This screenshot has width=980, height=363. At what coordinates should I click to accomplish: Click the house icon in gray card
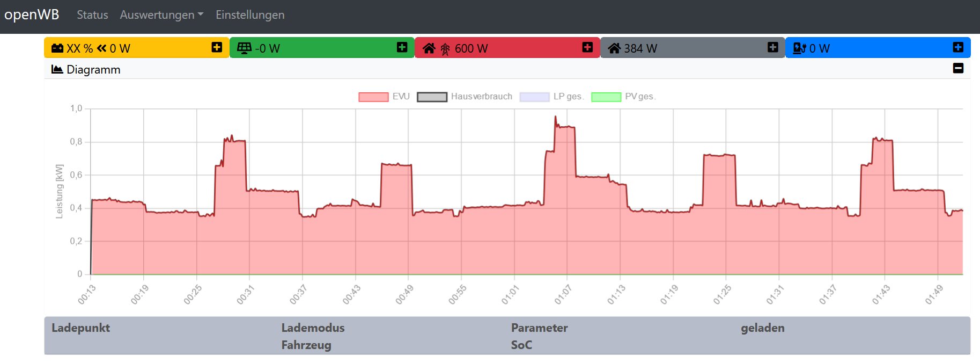point(614,48)
